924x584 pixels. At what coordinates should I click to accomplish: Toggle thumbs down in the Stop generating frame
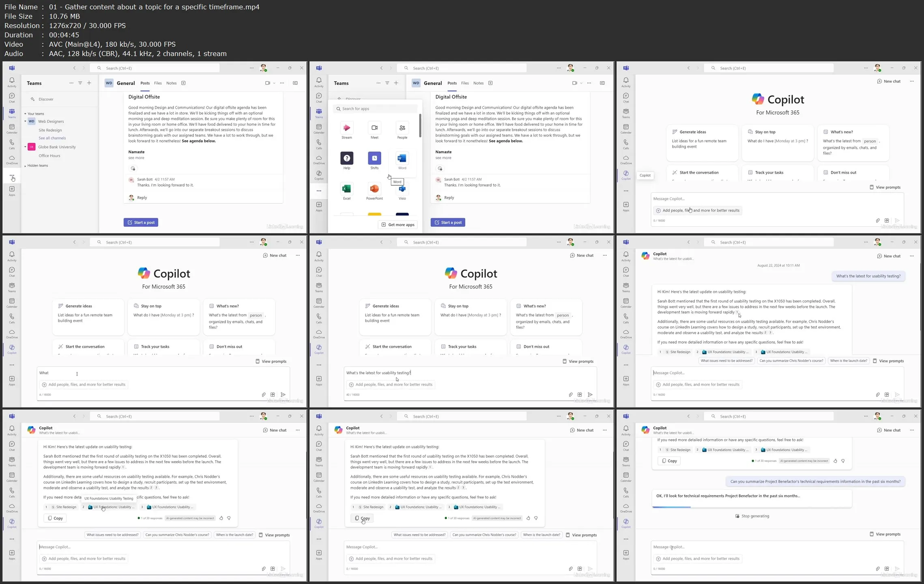point(843,461)
